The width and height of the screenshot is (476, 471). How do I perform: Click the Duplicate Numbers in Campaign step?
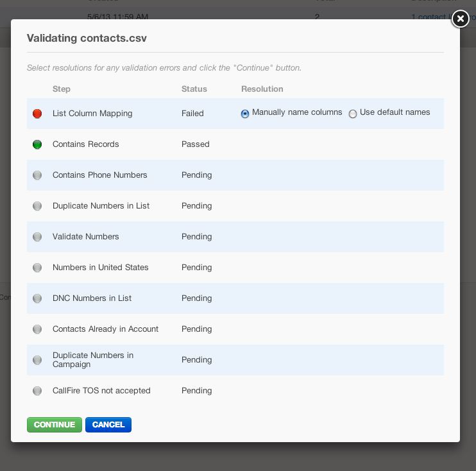[93, 360]
